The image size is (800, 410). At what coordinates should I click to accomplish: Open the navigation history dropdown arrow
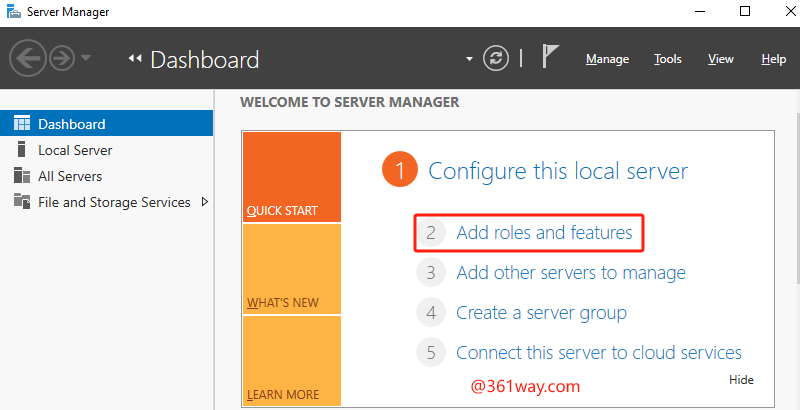(x=86, y=58)
